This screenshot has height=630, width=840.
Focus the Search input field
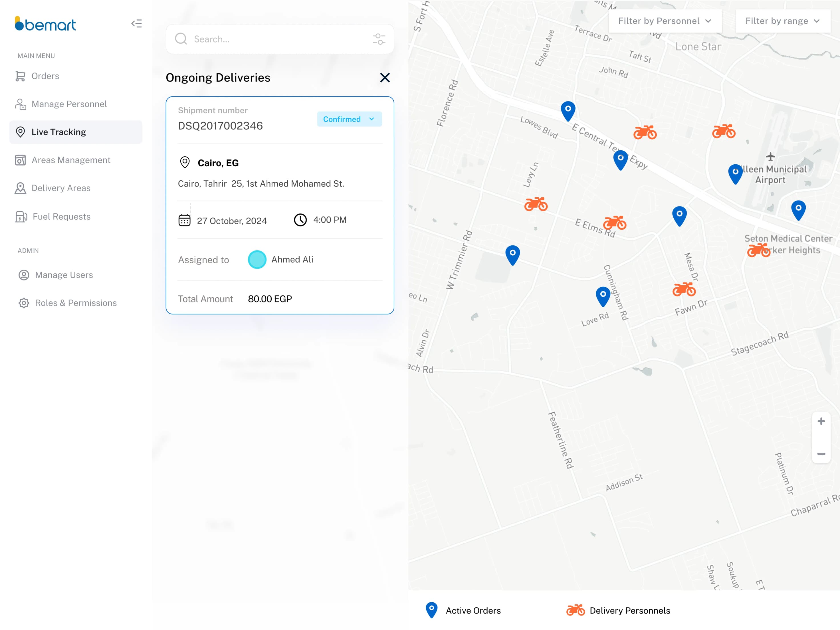(x=280, y=39)
